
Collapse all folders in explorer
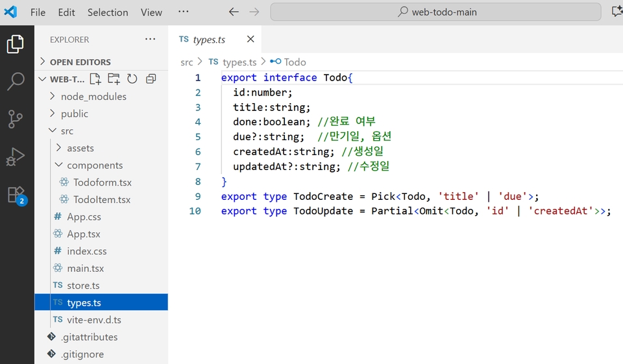coord(151,79)
